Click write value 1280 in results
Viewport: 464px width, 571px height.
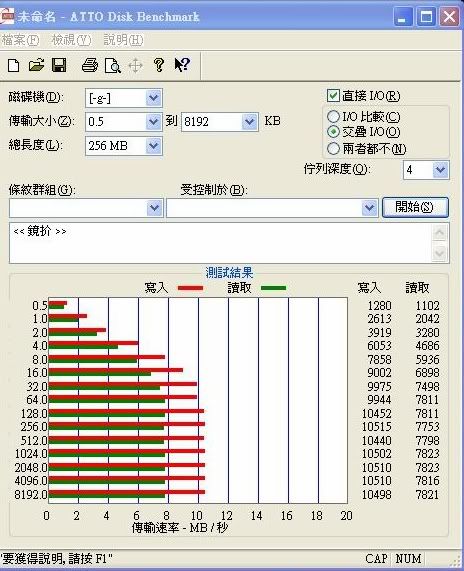380,306
